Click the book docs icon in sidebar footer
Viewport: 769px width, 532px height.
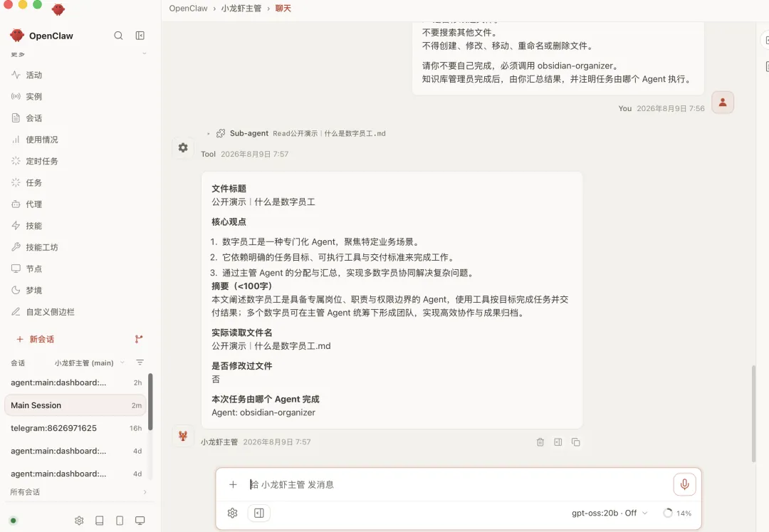[x=100, y=521]
